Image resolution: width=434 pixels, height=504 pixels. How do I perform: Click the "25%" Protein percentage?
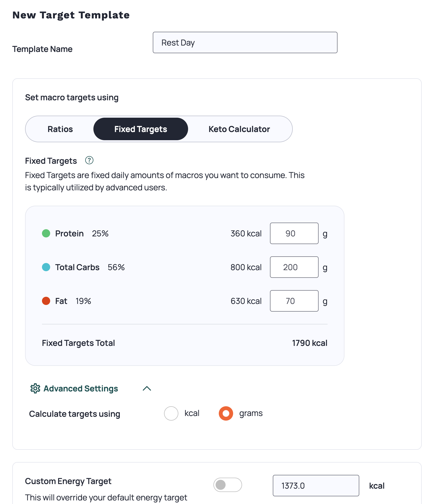coord(100,233)
